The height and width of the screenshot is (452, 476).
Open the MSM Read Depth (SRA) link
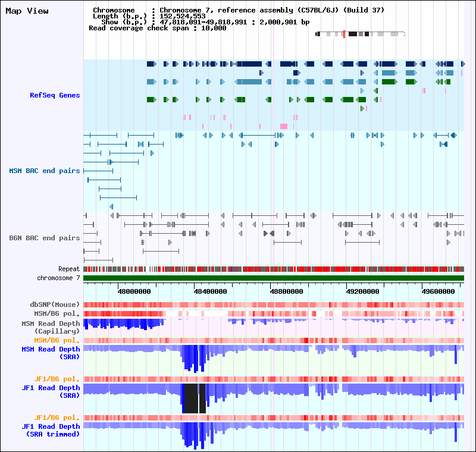[51, 353]
